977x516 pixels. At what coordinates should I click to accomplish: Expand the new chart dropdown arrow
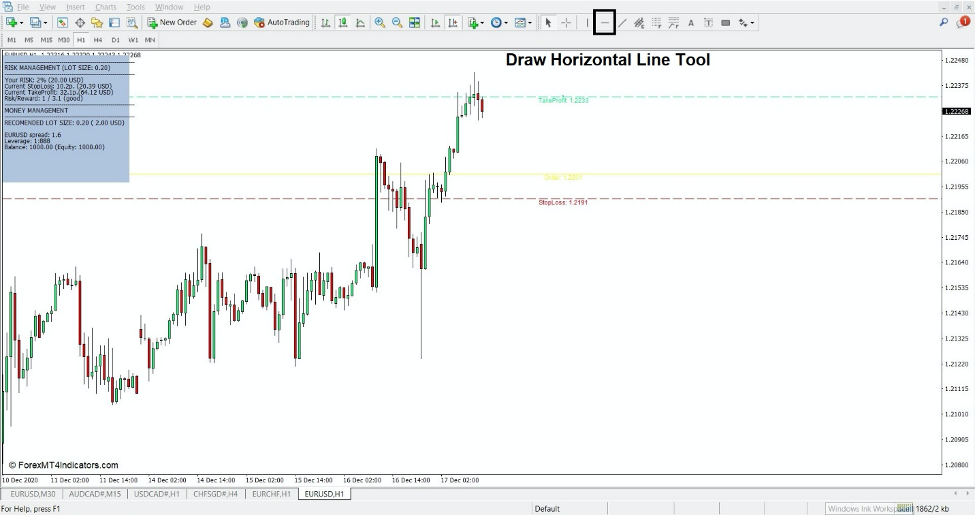tap(22, 22)
